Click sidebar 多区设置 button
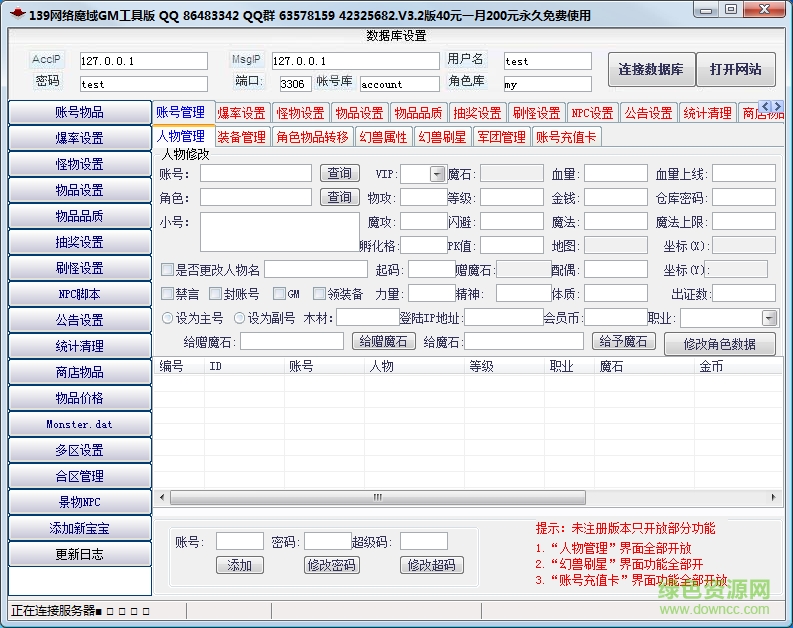Viewport: 793px width, 628px height. 80,451
